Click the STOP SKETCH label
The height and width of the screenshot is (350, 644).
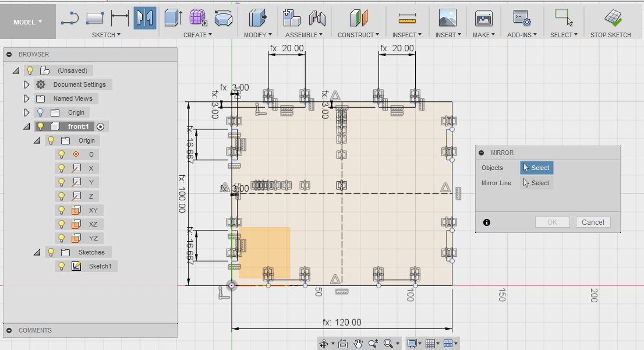(x=611, y=35)
